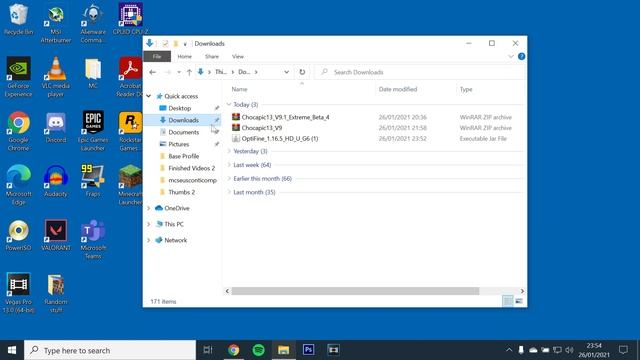Collapse the Today (3) group
Viewport: 640px width, 360px height.
pyautogui.click(x=229, y=104)
